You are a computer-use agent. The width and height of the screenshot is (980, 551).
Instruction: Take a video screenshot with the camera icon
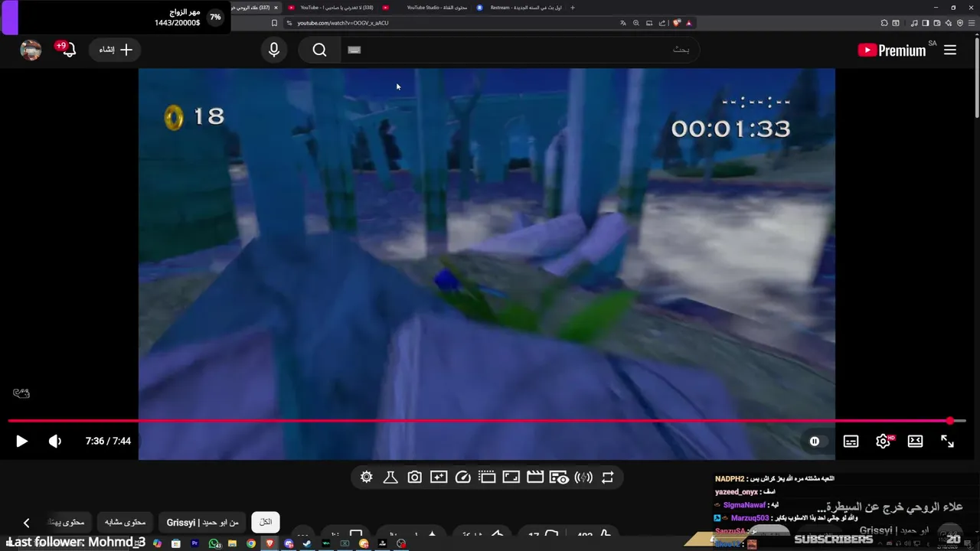(x=414, y=477)
